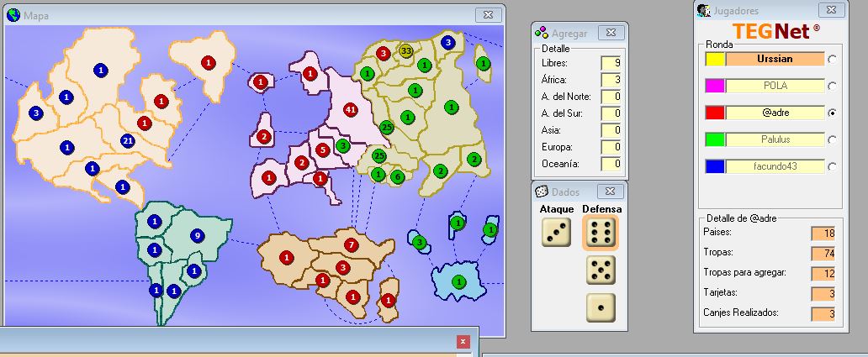Viewport: 868px width, 357px height.
Task: Click the blue army token with 21 troops
Action: click(128, 140)
